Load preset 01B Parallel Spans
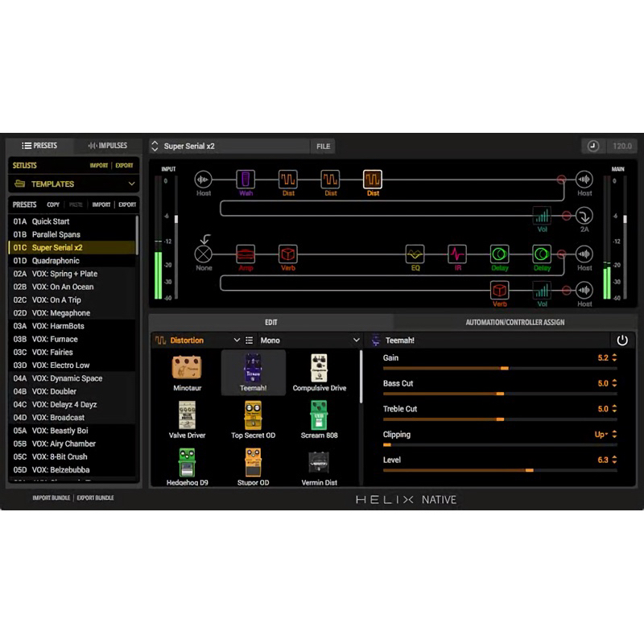This screenshot has height=644, width=644. pyautogui.click(x=72, y=234)
